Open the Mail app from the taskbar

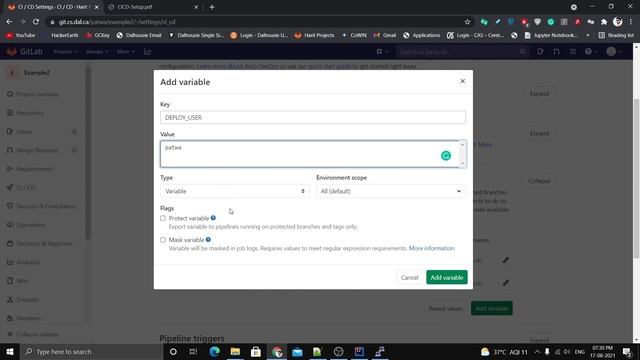(297, 351)
